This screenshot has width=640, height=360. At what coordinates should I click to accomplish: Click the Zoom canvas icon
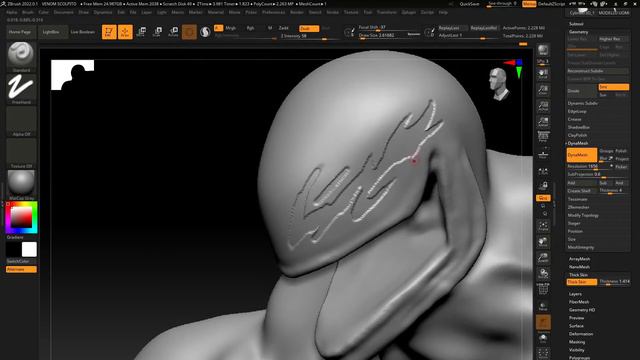coord(543,90)
